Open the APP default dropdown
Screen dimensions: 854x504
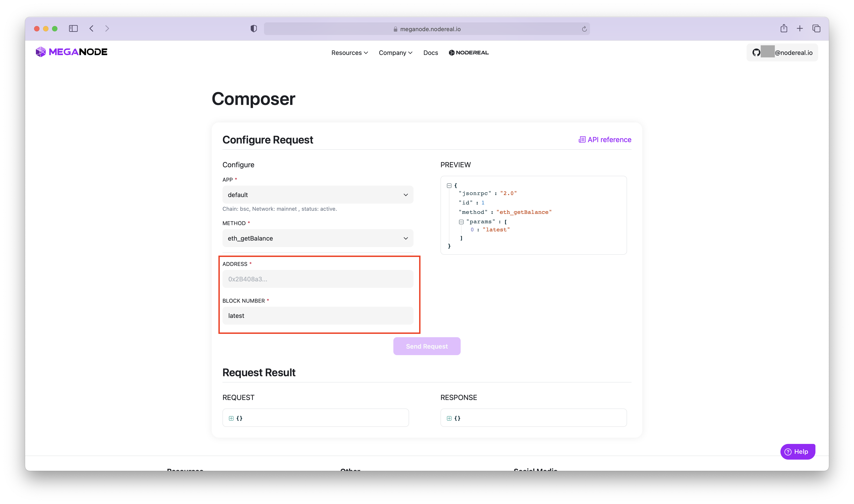click(x=318, y=195)
